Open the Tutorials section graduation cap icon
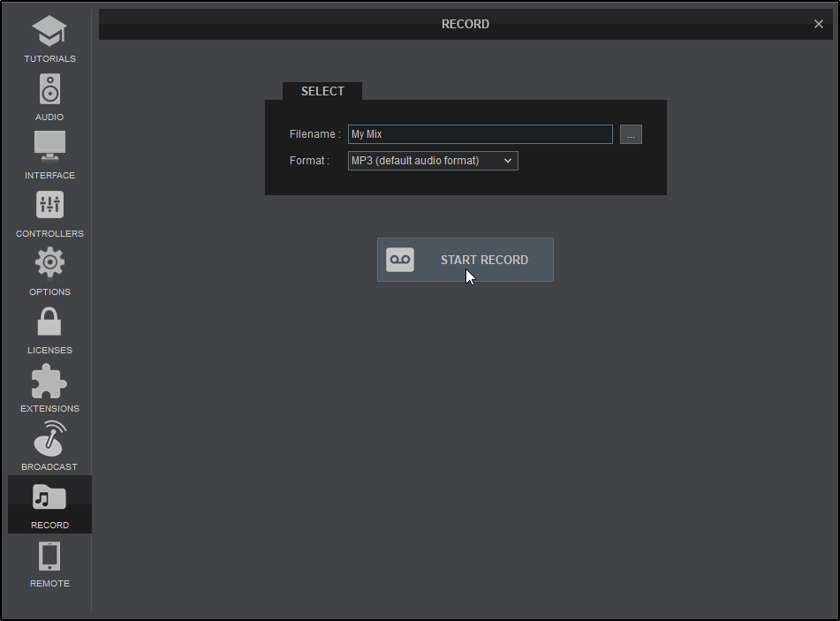The width and height of the screenshot is (840, 621). [x=49, y=32]
